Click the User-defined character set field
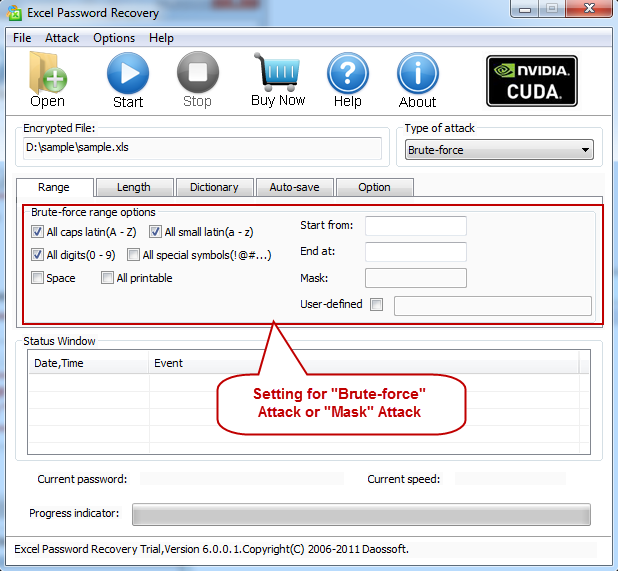The height and width of the screenshot is (571, 618). point(493,306)
